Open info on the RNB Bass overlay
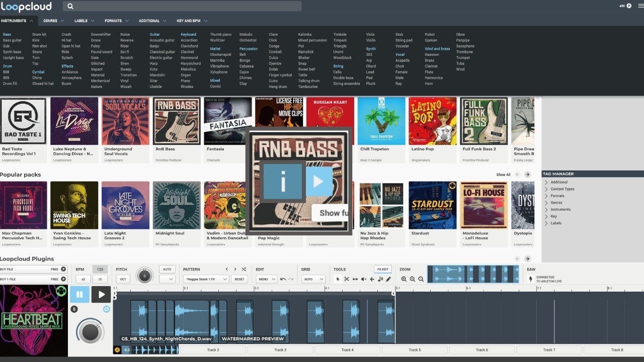The width and height of the screenshot is (644, 362). pos(283,182)
